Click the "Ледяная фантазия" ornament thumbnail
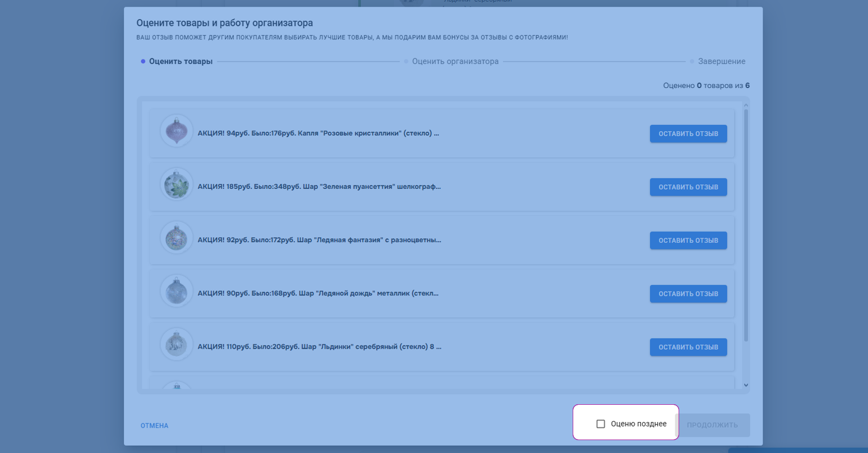The height and width of the screenshot is (453, 868). [x=177, y=237]
